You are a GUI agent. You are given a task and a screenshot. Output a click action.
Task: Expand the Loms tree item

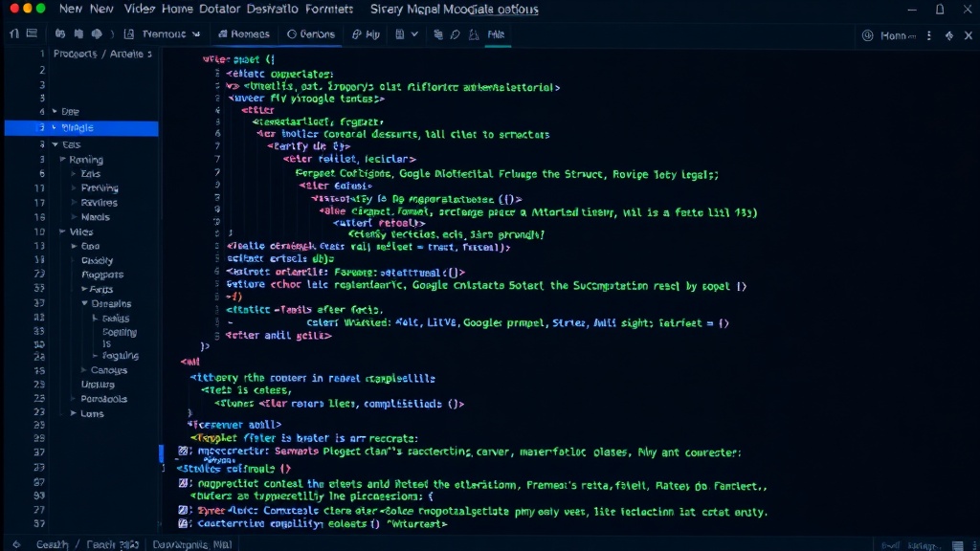pos(73,413)
